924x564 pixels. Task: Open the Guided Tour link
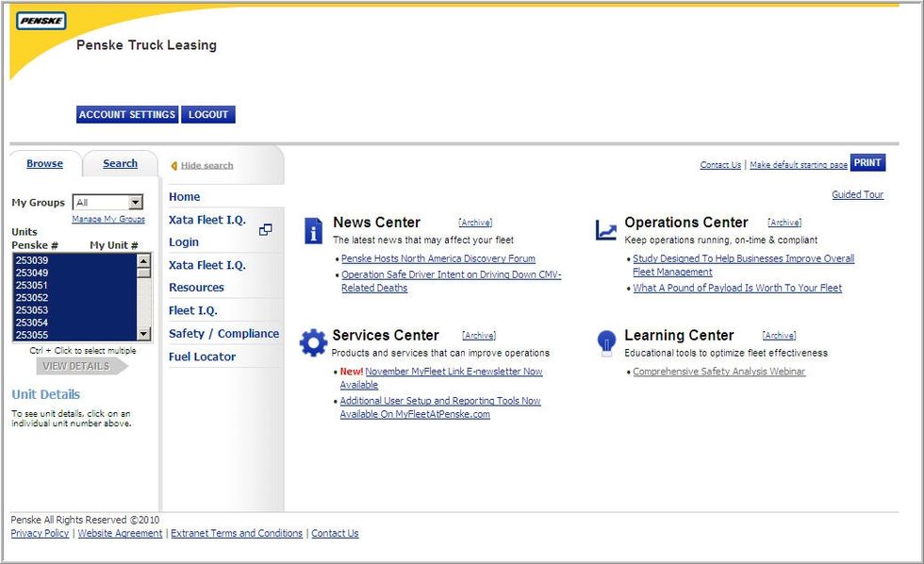pos(857,195)
